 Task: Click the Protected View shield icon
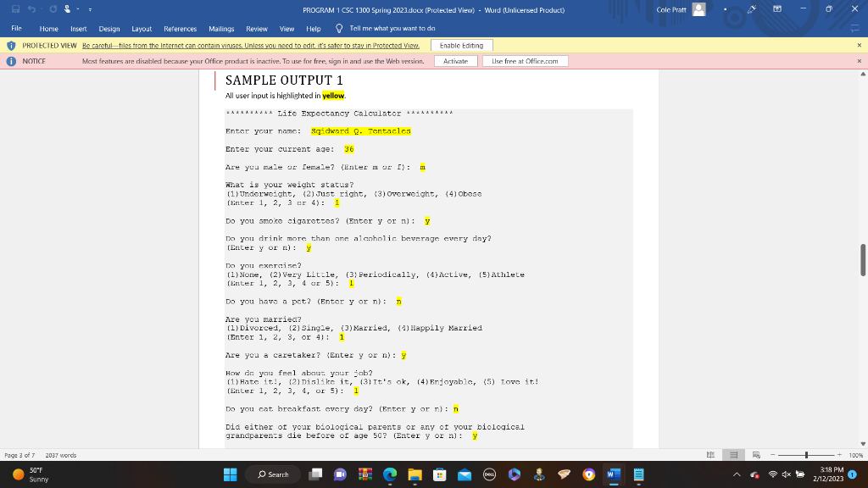tap(11, 46)
